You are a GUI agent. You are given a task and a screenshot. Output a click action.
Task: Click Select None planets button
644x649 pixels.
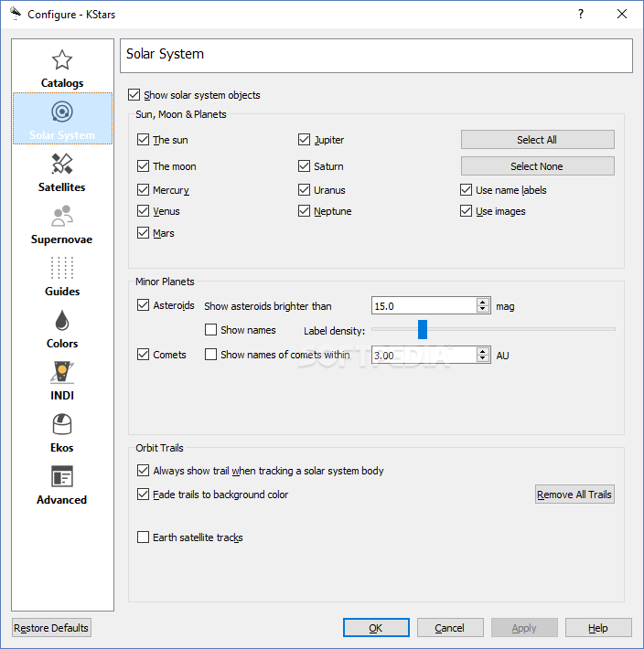[x=538, y=166]
